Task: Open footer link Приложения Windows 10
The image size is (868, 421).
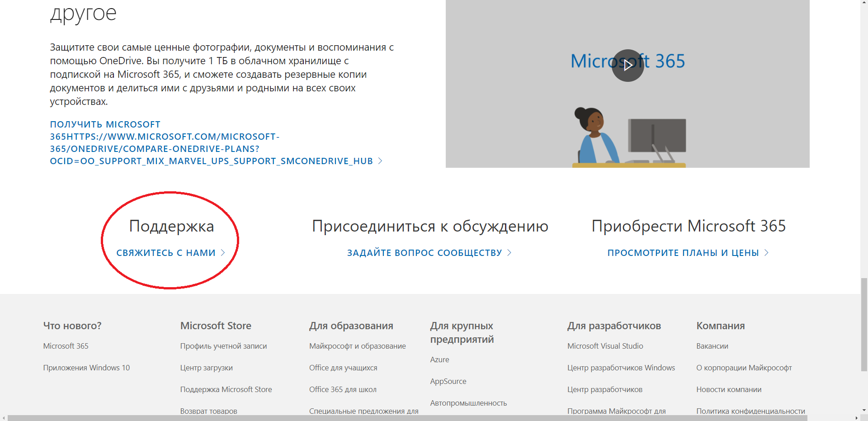Action: [x=86, y=368]
